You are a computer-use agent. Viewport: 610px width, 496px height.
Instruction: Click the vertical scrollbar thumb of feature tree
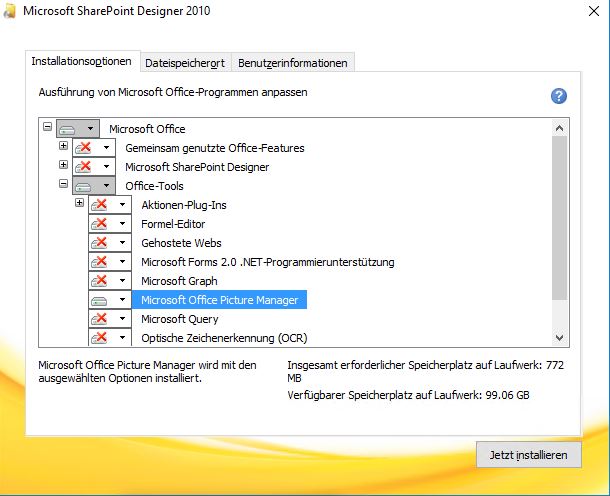point(559,218)
